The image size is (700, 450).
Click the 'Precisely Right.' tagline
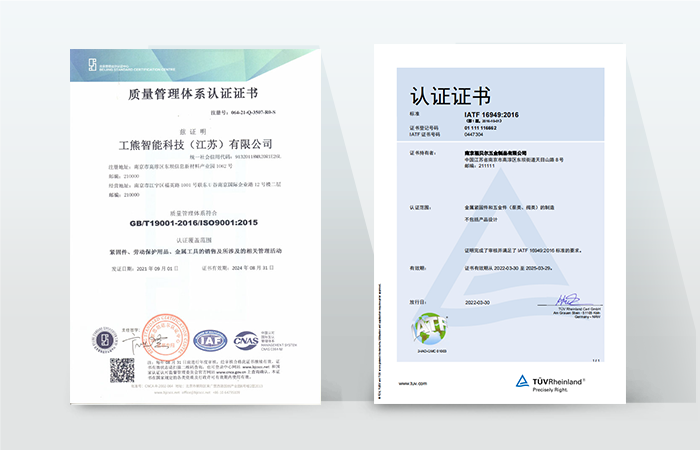point(550,390)
